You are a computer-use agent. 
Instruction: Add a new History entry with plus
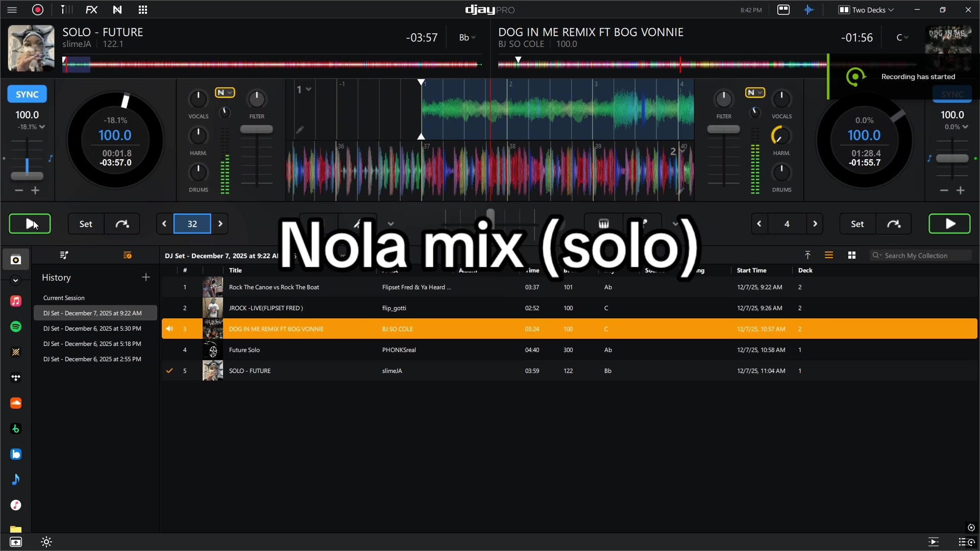146,277
